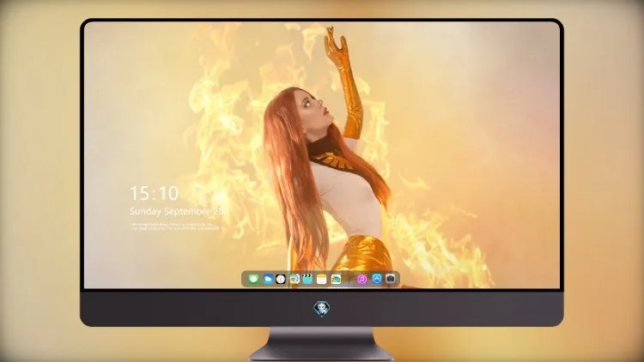Select the Sunday September 28 date text
Screen dimensions: 644x362
[x=177, y=212]
